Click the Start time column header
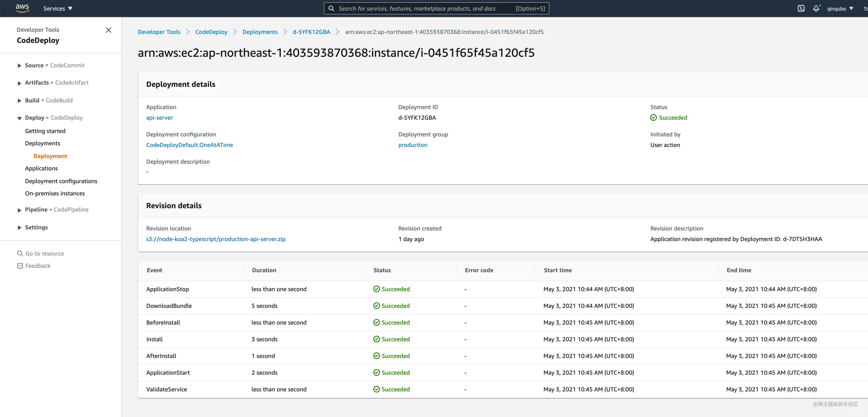The image size is (868, 417). pos(558,270)
